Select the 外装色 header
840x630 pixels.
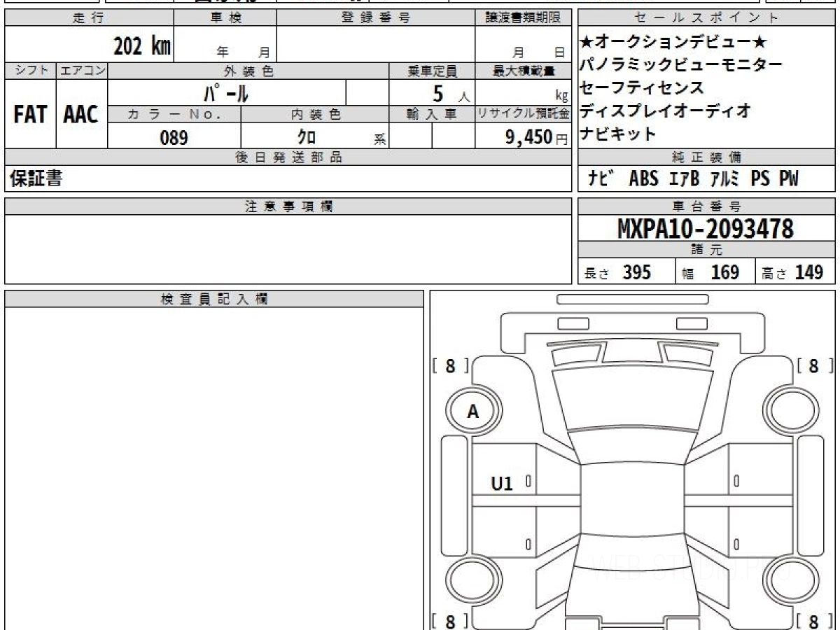click(x=248, y=71)
